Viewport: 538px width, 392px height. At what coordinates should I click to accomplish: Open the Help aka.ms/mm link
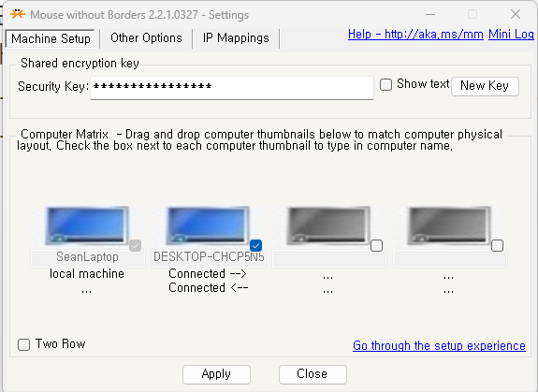(415, 35)
